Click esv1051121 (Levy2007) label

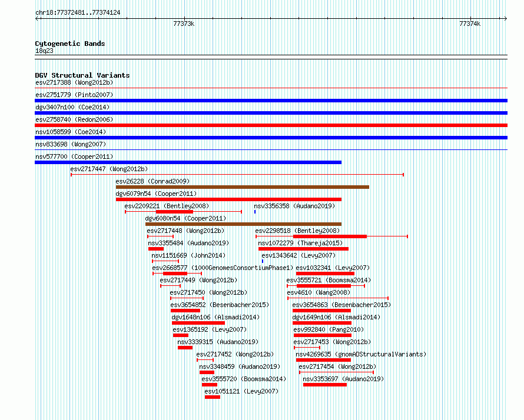click(241, 391)
